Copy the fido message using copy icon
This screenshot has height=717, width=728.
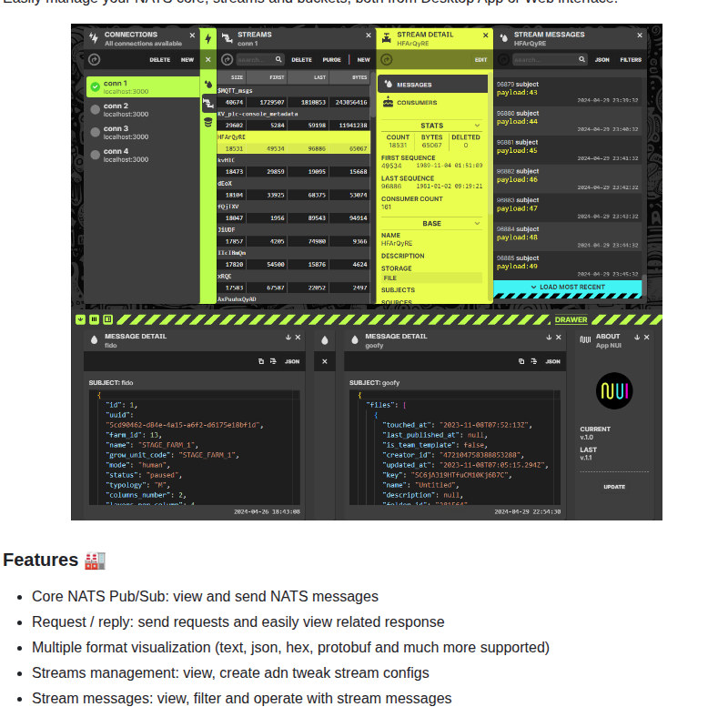(x=261, y=361)
